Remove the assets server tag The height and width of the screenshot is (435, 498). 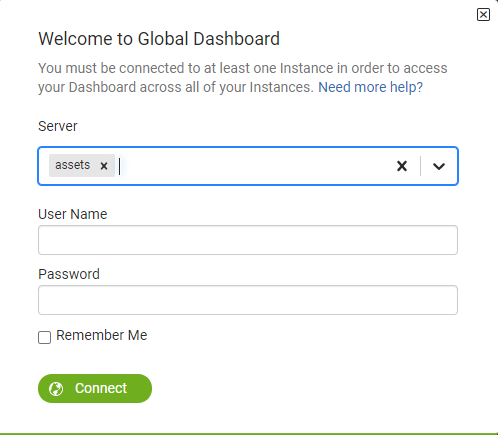[104, 166]
